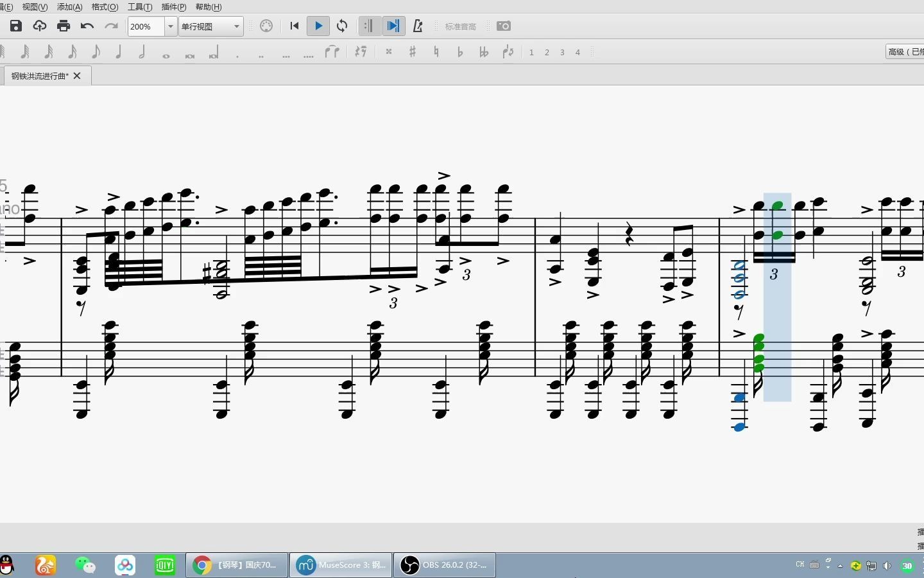Open the 工具(T) menu
This screenshot has height=578, width=924.
coord(140,7)
